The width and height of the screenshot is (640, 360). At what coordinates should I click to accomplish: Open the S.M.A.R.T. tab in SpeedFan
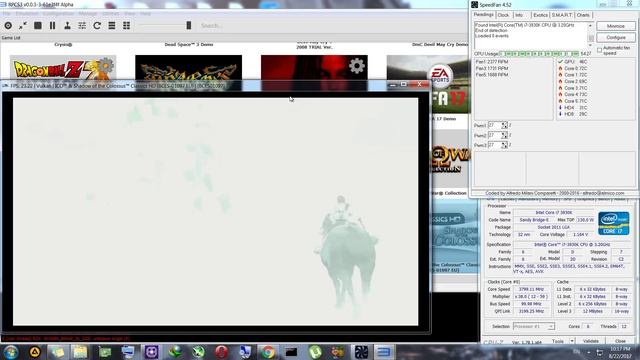562,15
